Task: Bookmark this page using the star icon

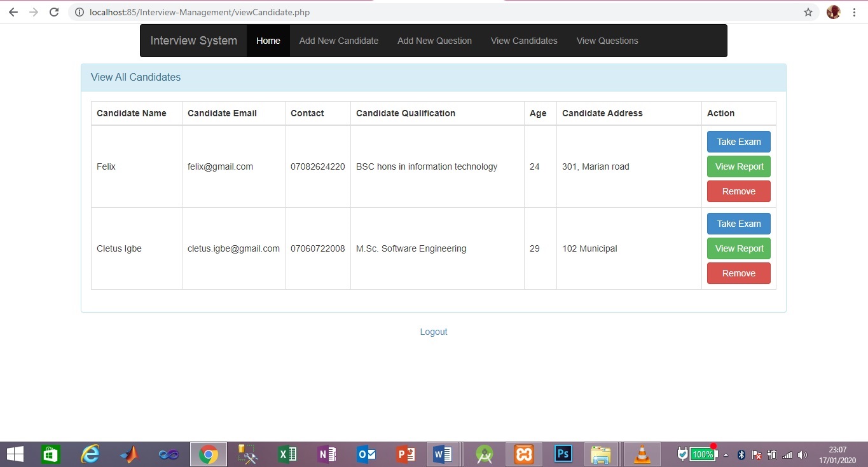Action: (x=808, y=11)
